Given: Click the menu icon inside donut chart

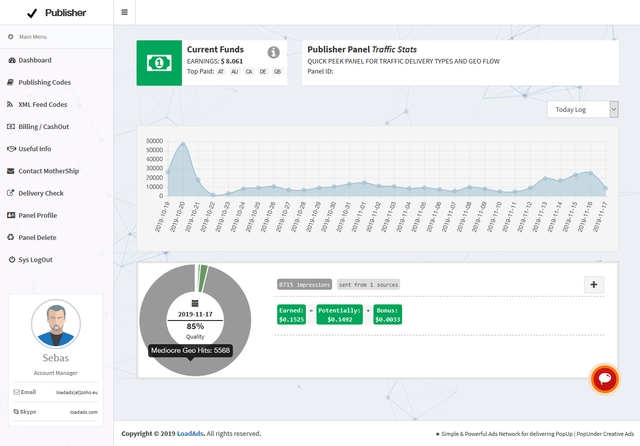Looking at the screenshot, I should (x=196, y=302).
